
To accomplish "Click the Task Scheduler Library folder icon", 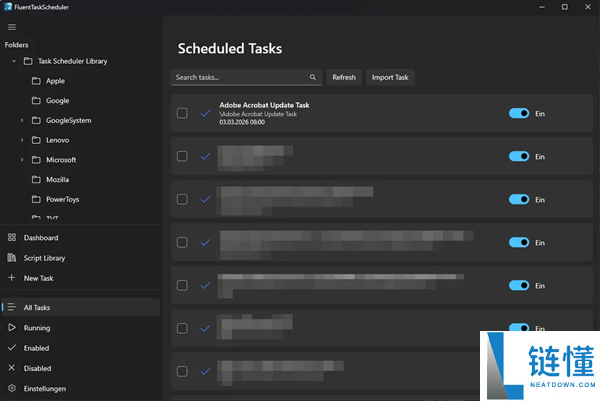I will pos(28,61).
